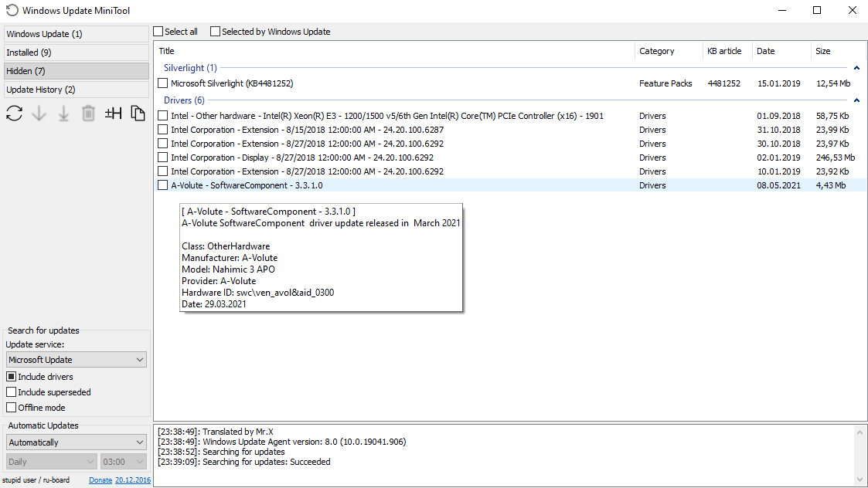Tick the Intel Corporation Display driver checkbox
868x488 pixels.
(x=163, y=158)
